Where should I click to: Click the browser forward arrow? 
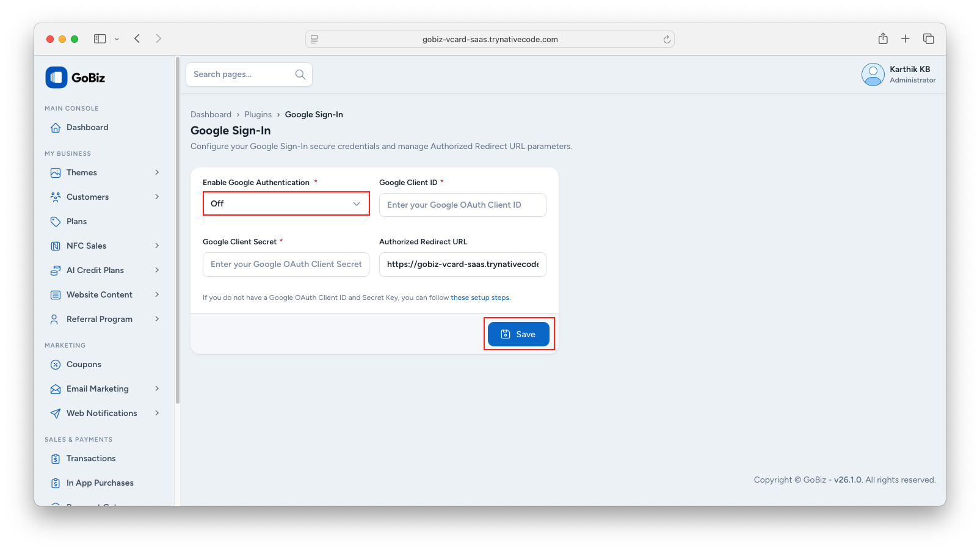(159, 38)
